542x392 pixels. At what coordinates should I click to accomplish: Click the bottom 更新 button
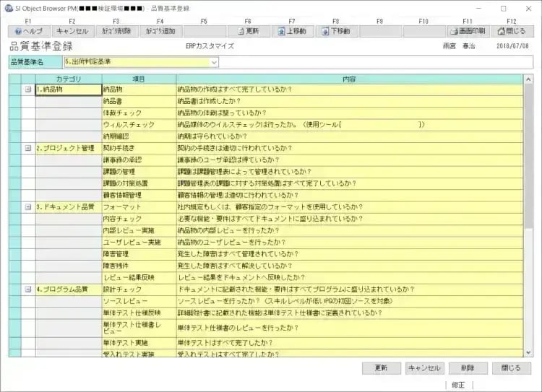381,368
